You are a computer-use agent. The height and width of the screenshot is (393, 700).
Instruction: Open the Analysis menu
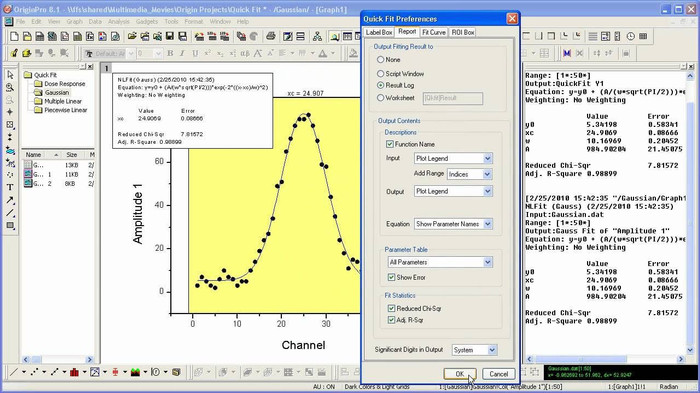[x=118, y=21]
